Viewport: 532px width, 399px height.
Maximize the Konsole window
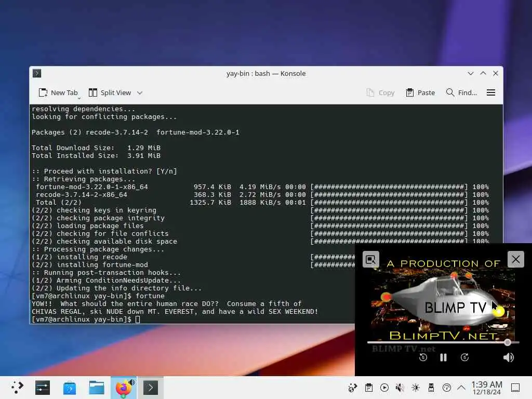[x=483, y=73]
